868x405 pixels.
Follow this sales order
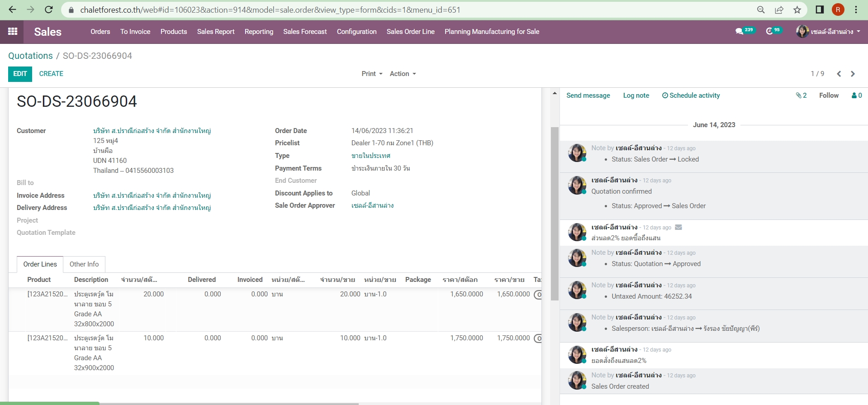(x=829, y=95)
